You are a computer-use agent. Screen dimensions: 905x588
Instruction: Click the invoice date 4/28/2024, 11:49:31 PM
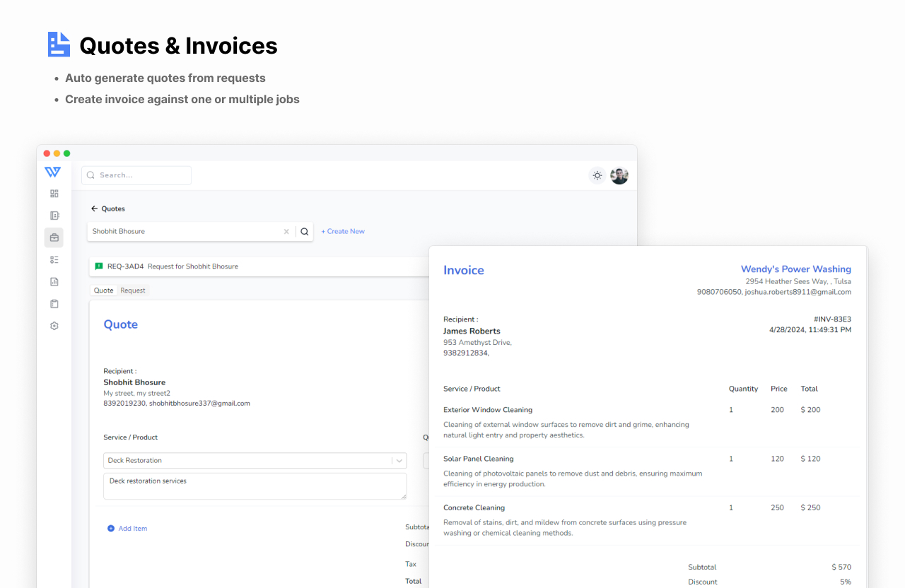810,329
